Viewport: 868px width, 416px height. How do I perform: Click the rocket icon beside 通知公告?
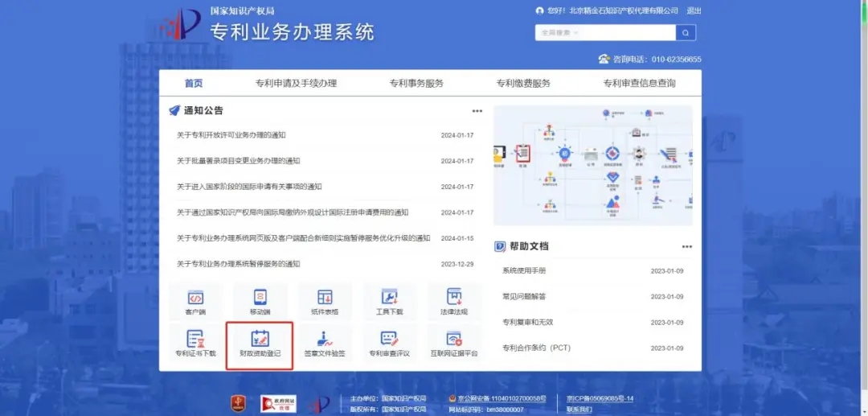[175, 110]
